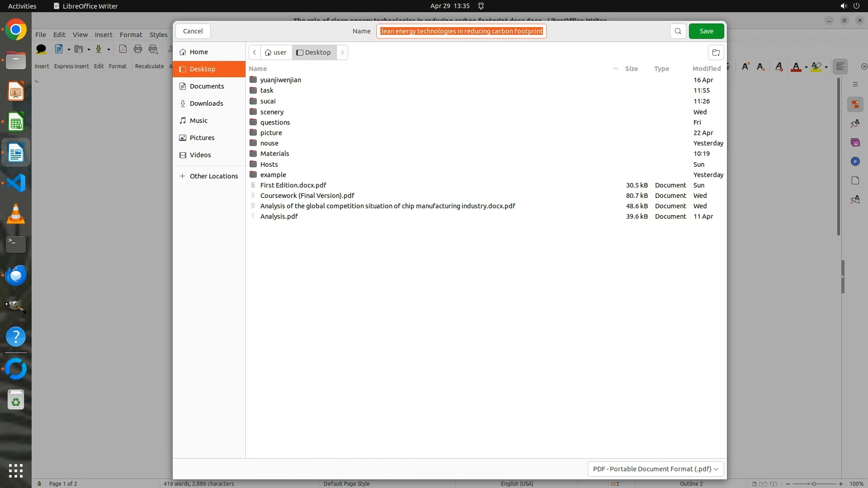Open the Materials folder in file list
Image resolution: width=868 pixels, height=488 pixels.
[x=274, y=154]
